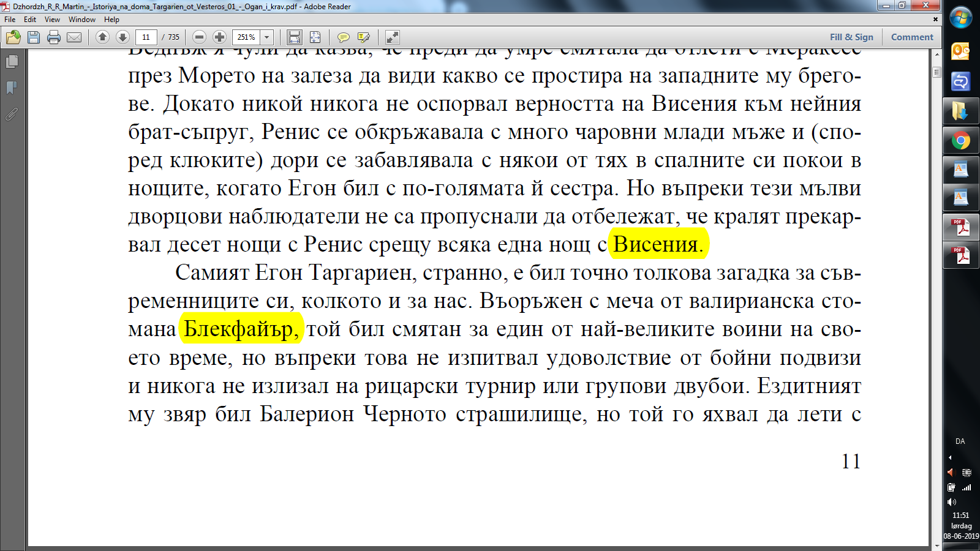Fit one full page to window icon
The width and height of the screenshot is (980, 551).
click(315, 37)
